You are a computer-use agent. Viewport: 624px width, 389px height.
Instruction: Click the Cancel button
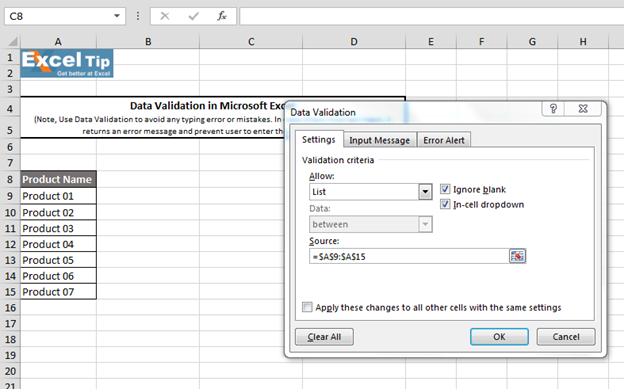(x=566, y=337)
